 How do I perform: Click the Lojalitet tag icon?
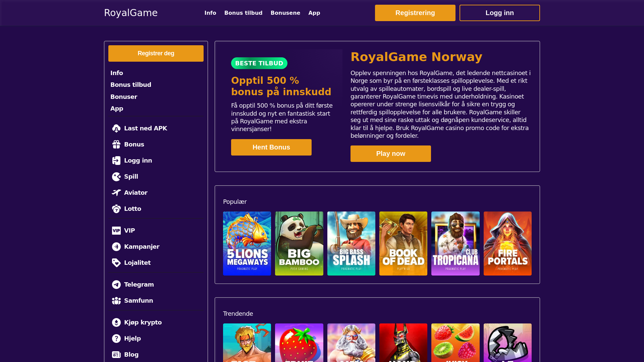[116, 263]
